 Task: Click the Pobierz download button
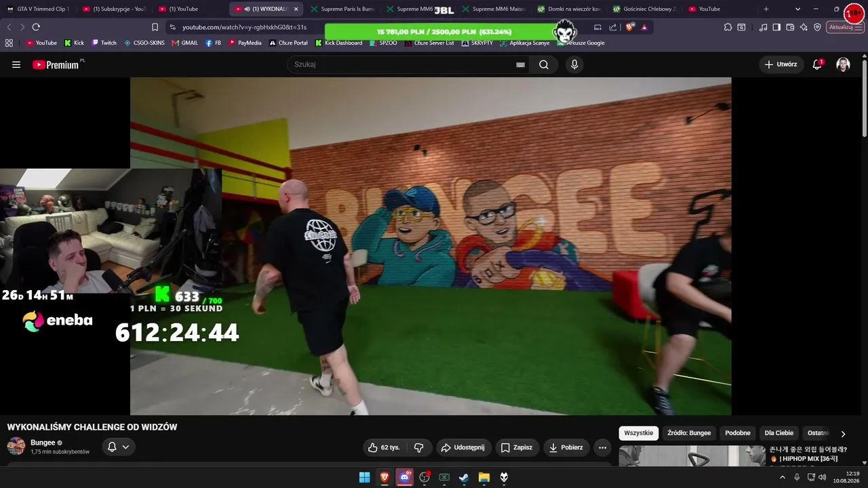click(566, 447)
